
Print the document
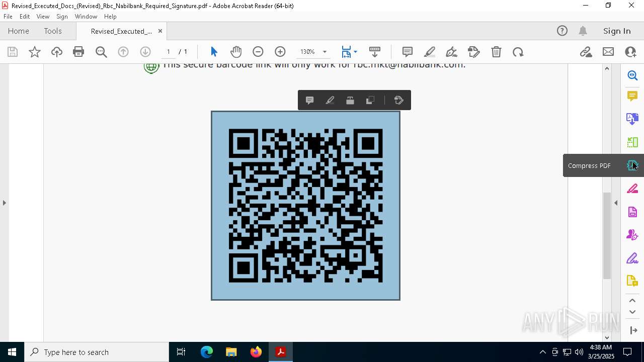click(78, 52)
